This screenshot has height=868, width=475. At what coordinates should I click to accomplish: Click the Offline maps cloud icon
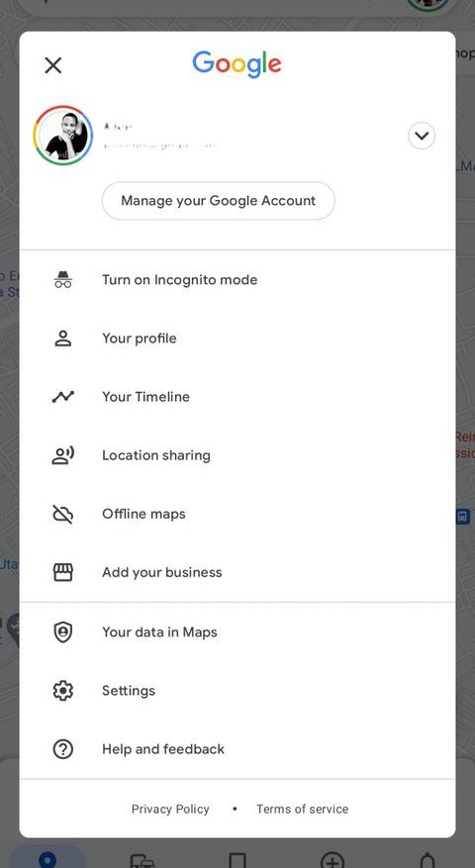pos(63,514)
